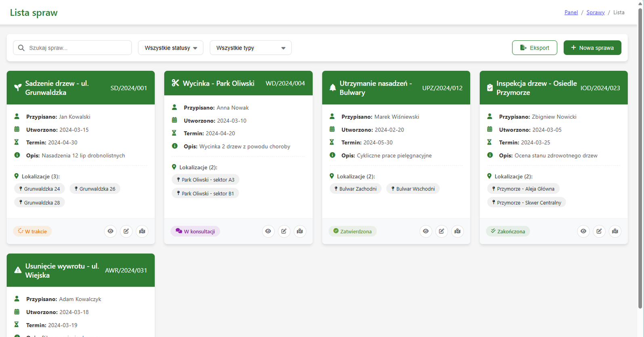Click eye icon on Wycinka card
The width and height of the screenshot is (644, 337).
coord(268,231)
